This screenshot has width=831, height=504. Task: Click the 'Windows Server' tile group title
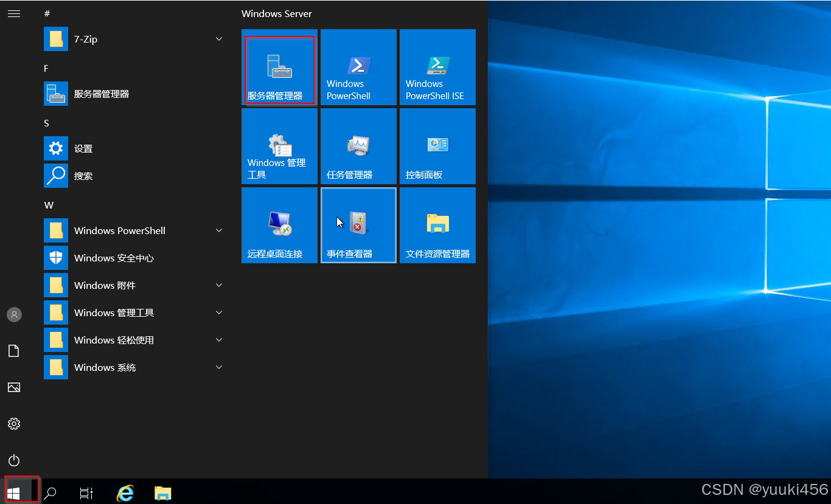click(277, 13)
